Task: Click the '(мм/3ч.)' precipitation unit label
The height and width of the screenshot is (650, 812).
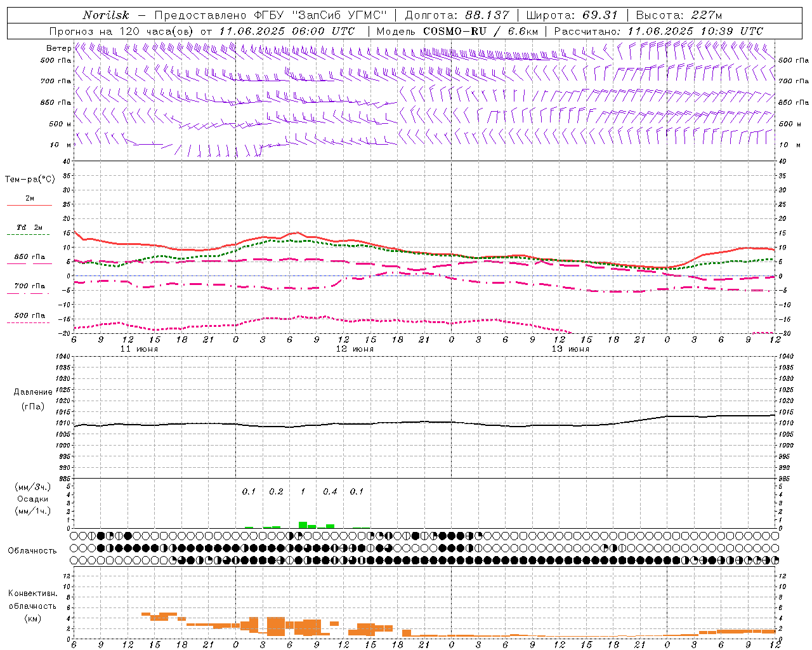Action: (33, 487)
